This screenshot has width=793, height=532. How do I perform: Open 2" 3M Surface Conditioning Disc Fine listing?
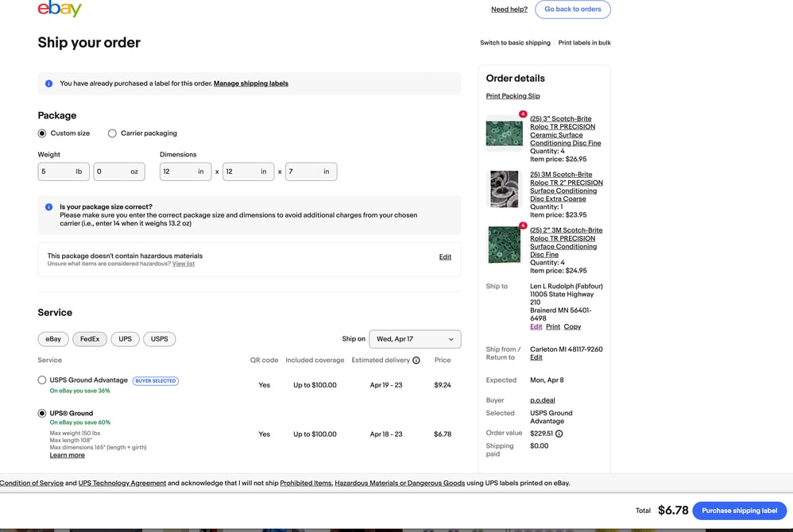click(567, 242)
